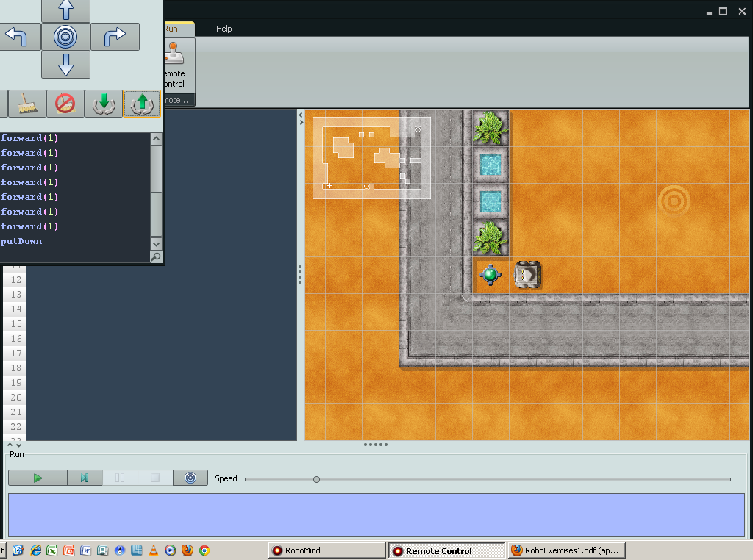The image size is (753, 560).
Task: Launch Google Chrome from the quick launch bar
Action: [204, 550]
